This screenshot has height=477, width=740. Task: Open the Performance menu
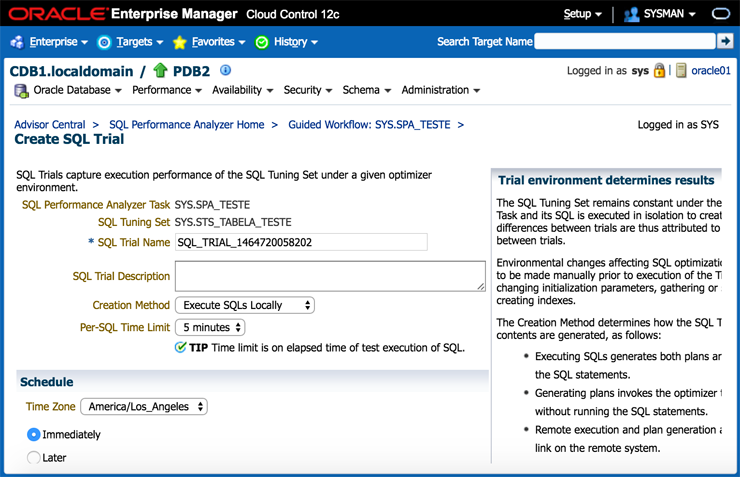click(x=167, y=90)
